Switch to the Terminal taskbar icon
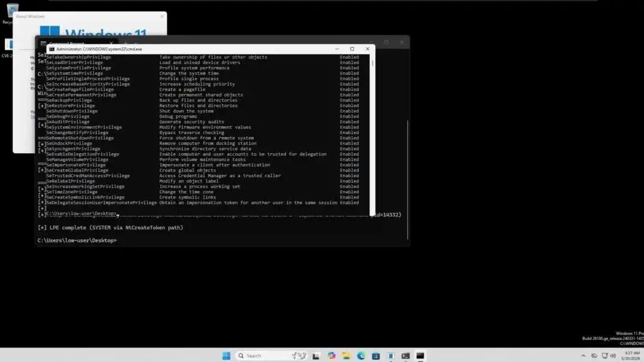644x362 pixels. (x=405, y=355)
